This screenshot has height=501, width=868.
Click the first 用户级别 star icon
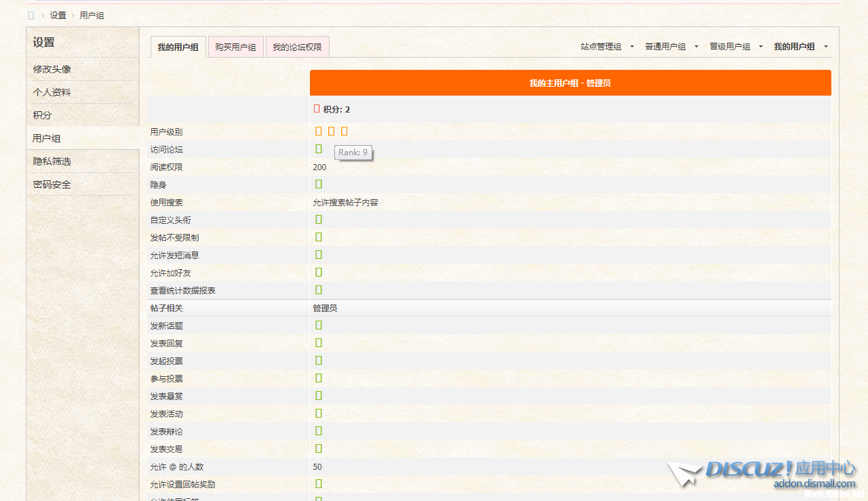pyautogui.click(x=319, y=131)
